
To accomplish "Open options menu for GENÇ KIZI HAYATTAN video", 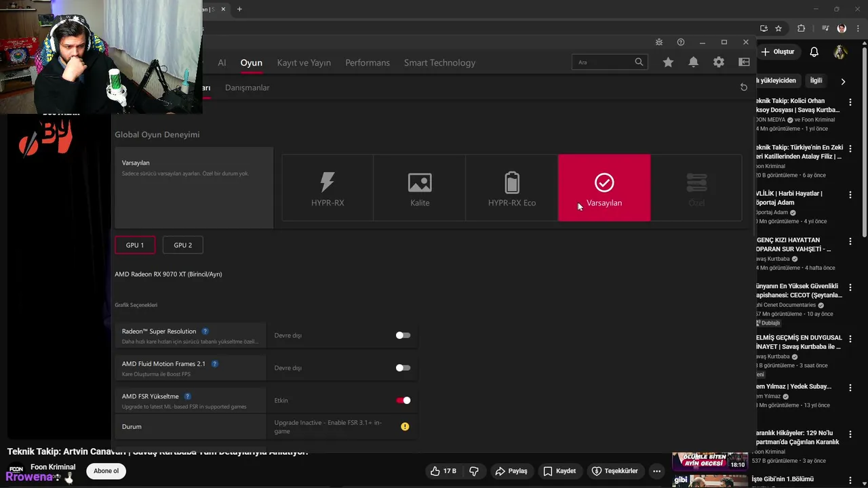I will click(x=850, y=241).
